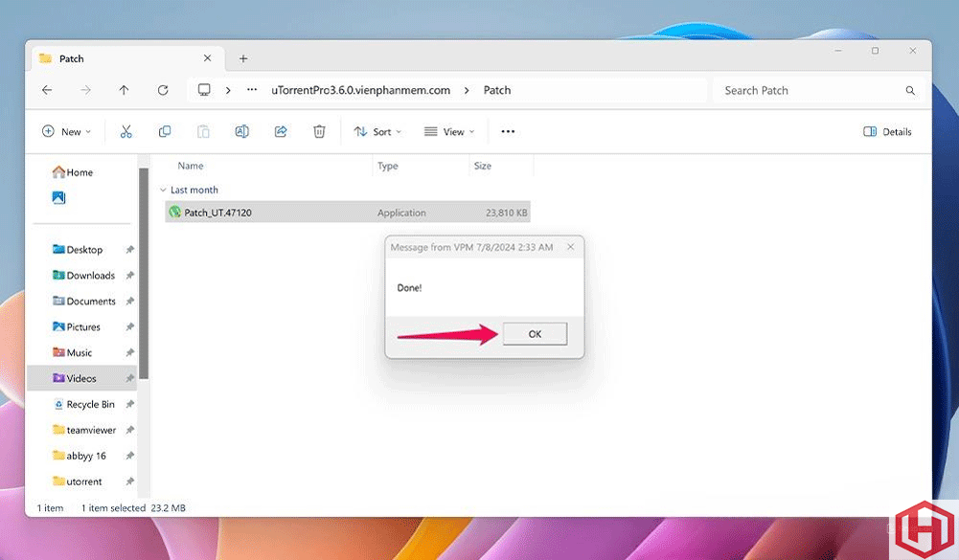The height and width of the screenshot is (560, 959).
Task: Navigate up one folder level
Action: click(x=125, y=91)
